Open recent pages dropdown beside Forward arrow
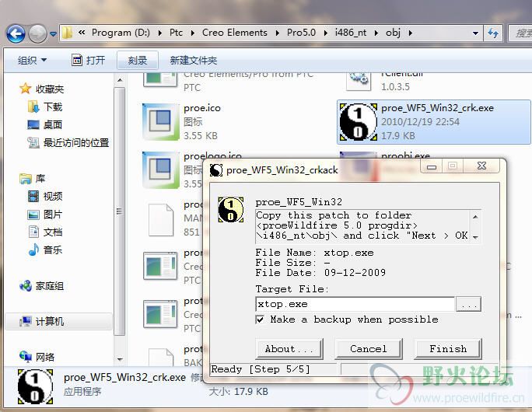532x412 pixels. [x=53, y=33]
